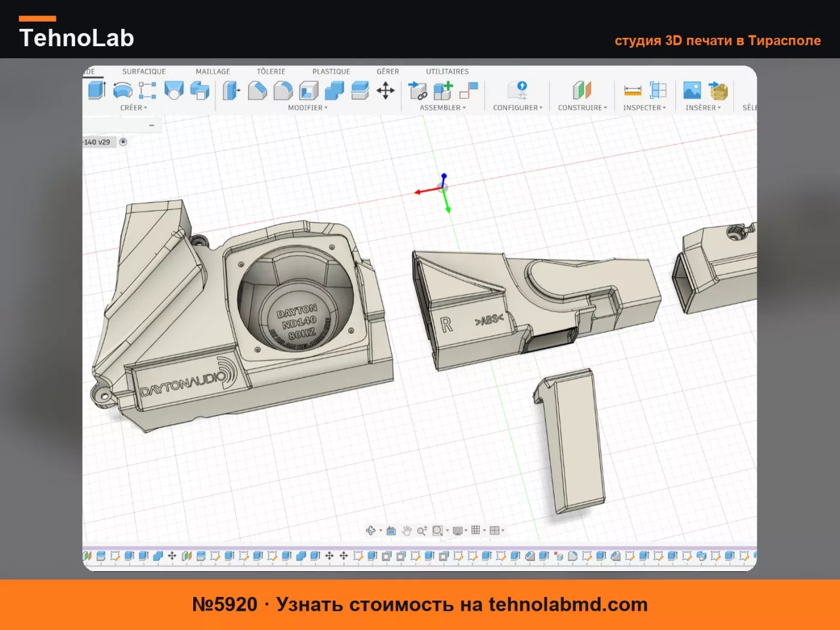Expand the INSÉRER dropdown
This screenshot has height=630, width=840.
[703, 108]
